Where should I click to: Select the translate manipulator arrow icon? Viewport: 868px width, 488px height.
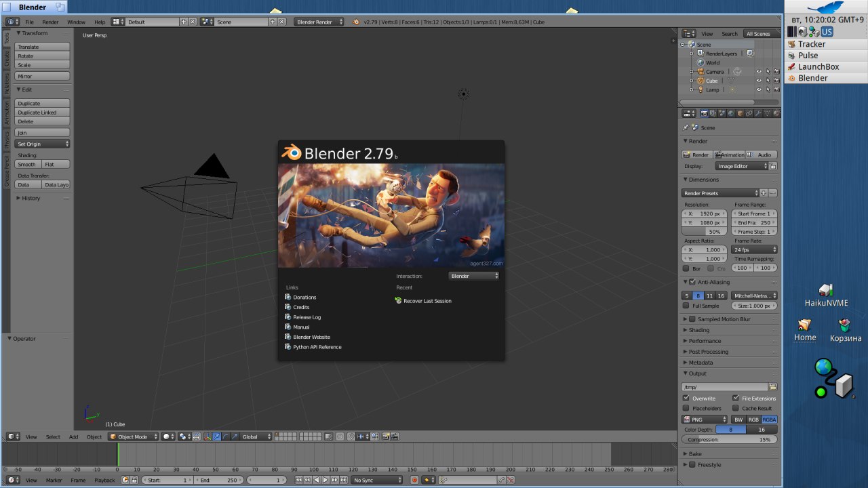click(216, 436)
